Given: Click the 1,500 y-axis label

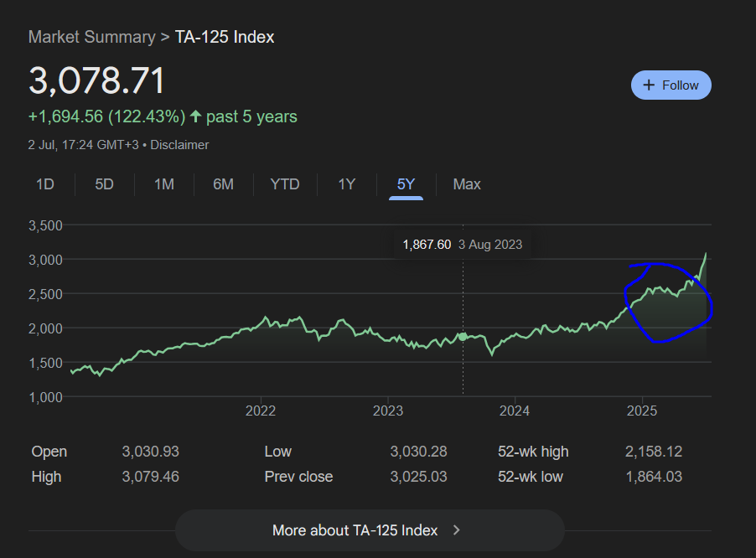Looking at the screenshot, I should point(45,363).
